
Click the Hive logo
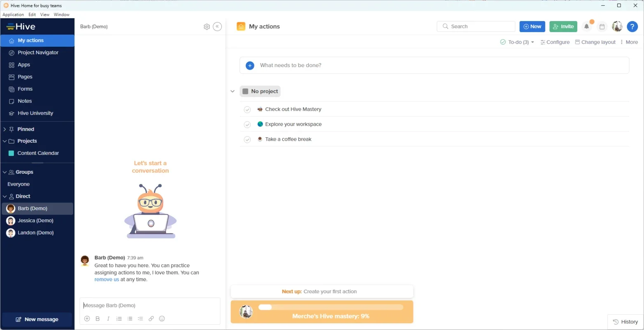coord(21,26)
